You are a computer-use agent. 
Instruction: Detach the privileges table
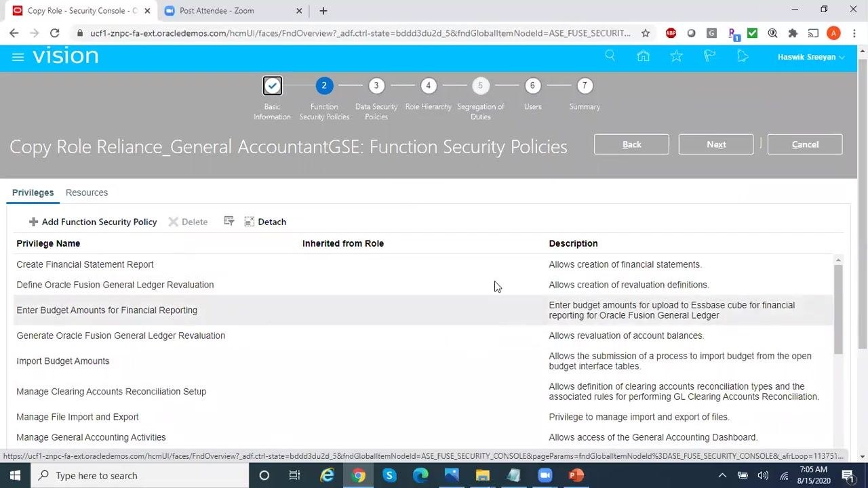click(265, 222)
